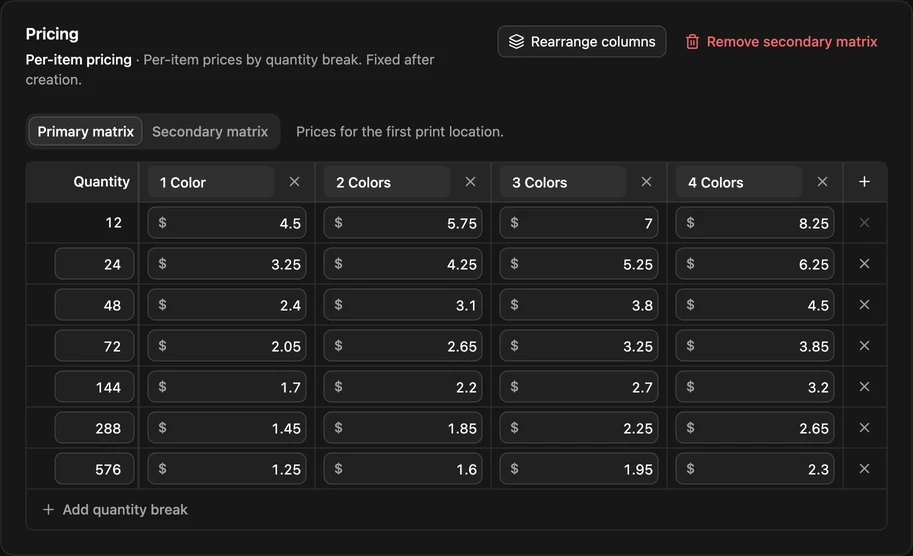The image size is (913, 556).
Task: Edit 3 Colors price 1.95
Action: pyautogui.click(x=579, y=469)
